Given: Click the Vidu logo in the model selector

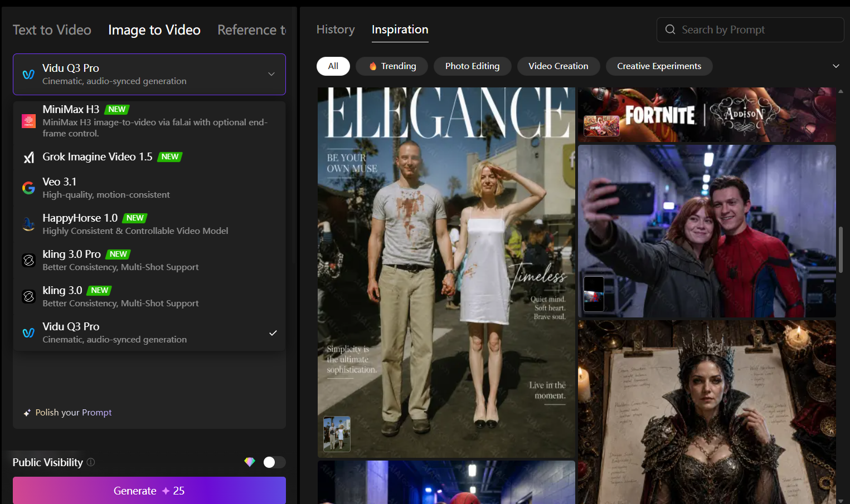Looking at the screenshot, I should (x=28, y=74).
